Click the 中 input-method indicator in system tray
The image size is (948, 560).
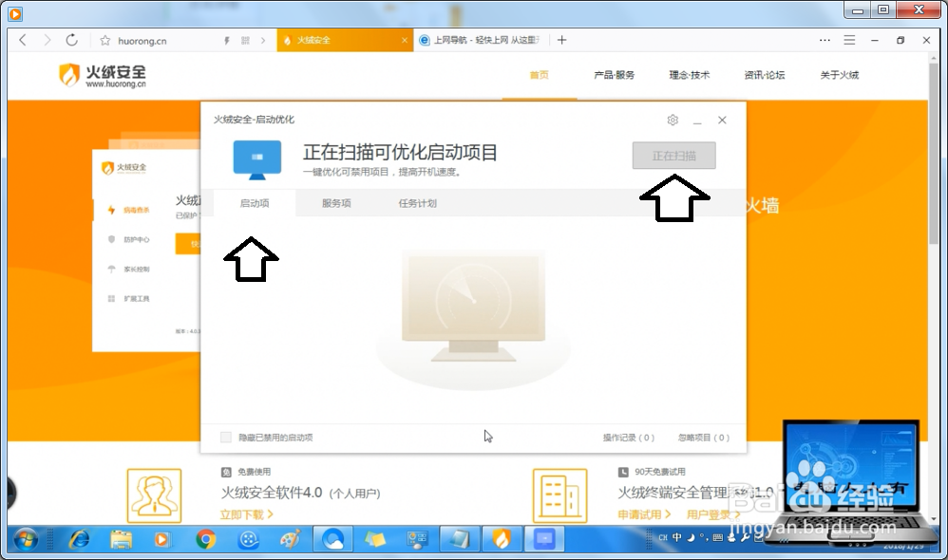point(677,537)
